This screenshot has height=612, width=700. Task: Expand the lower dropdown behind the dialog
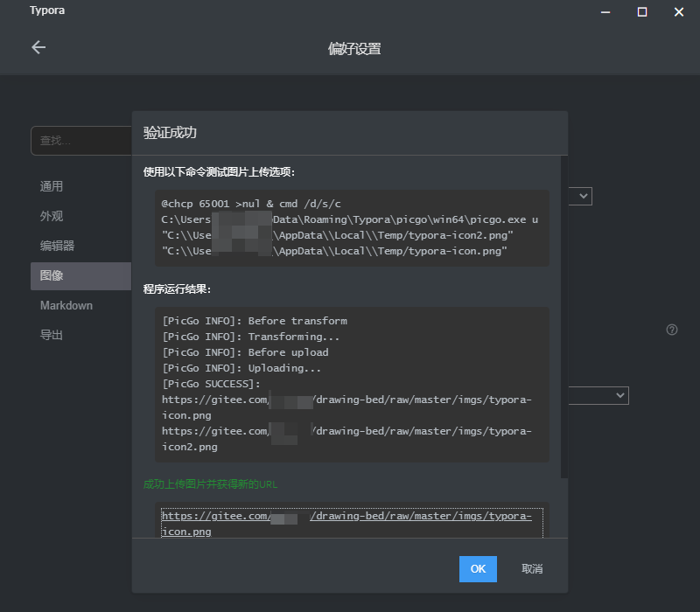click(x=598, y=396)
